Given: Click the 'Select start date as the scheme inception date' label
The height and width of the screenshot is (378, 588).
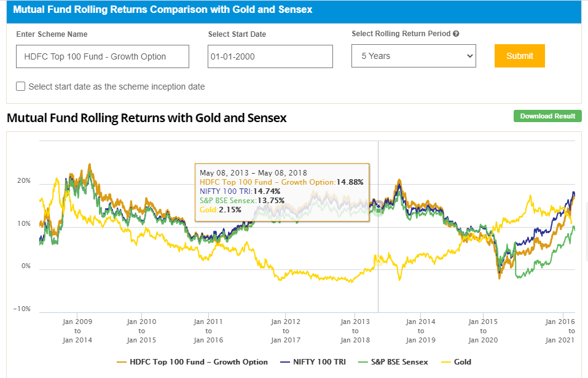Looking at the screenshot, I should point(117,87).
